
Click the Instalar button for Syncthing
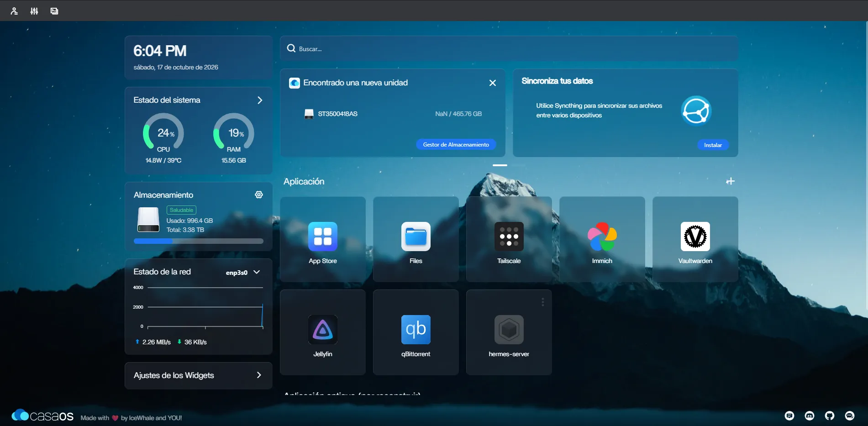pos(712,145)
